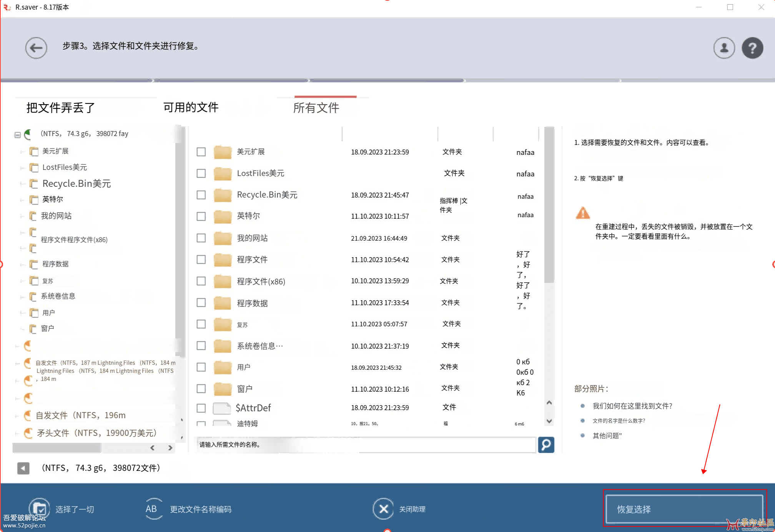Switch to the 把文件弄丢了 tab
This screenshot has width=775, height=532.
point(60,108)
